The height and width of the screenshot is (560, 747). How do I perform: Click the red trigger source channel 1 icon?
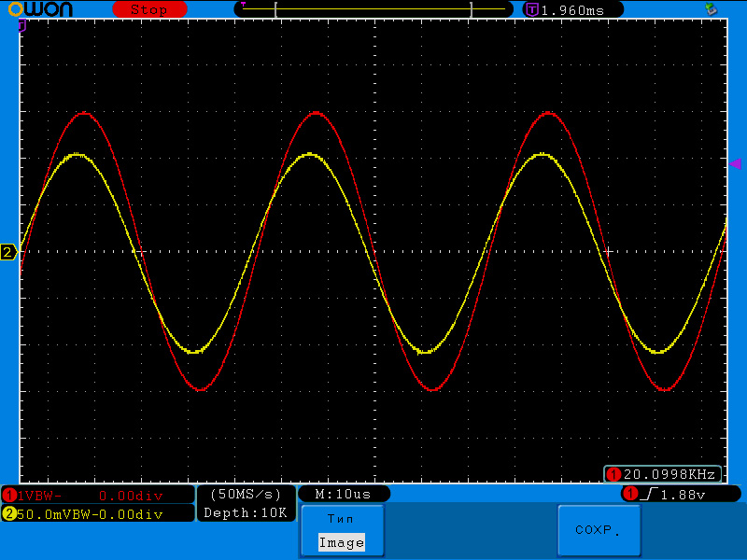click(x=631, y=494)
